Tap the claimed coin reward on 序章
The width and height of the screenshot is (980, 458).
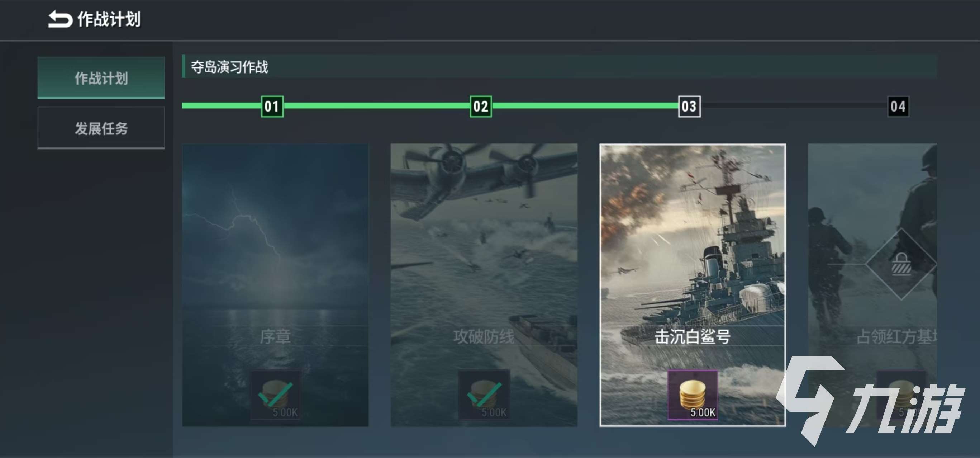275,395
